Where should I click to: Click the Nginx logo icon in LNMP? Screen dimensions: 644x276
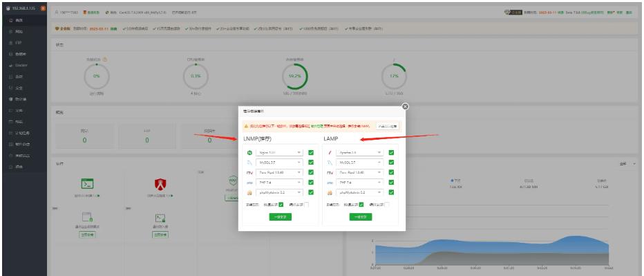click(x=249, y=153)
